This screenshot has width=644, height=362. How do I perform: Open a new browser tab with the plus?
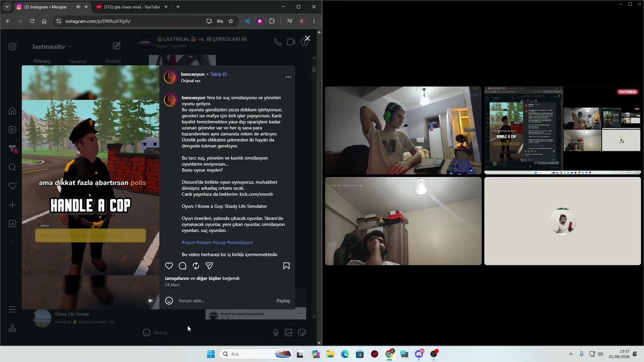(178, 7)
